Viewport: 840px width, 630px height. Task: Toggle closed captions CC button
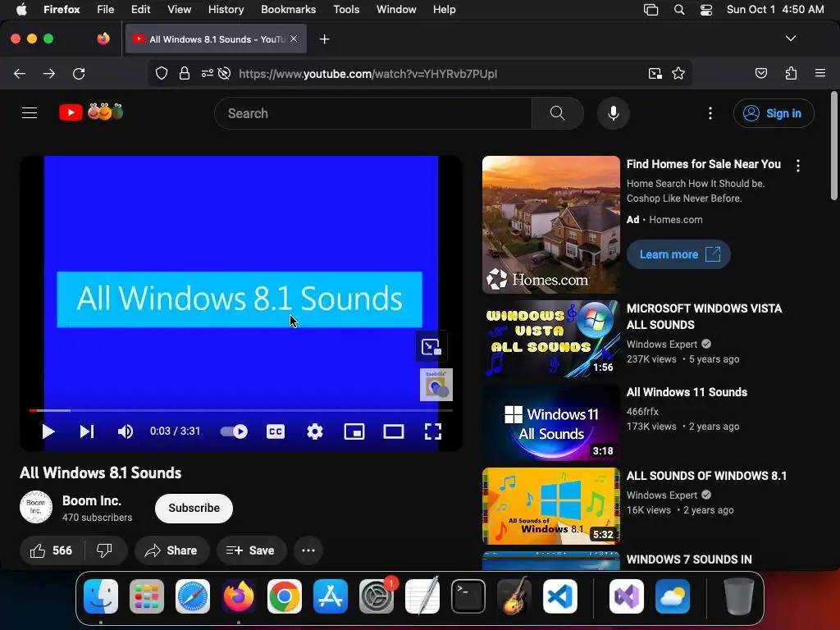(x=276, y=431)
